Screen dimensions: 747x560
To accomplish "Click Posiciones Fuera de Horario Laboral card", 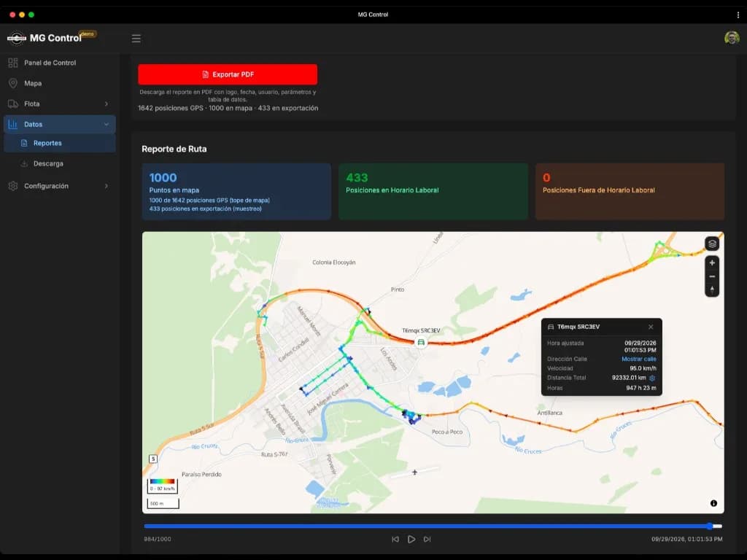I will point(630,192).
